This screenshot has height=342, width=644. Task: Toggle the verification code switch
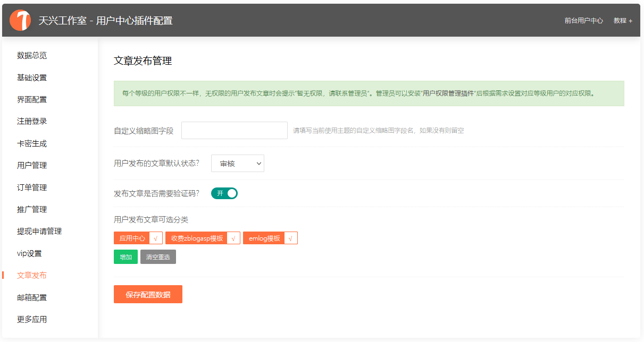click(224, 193)
